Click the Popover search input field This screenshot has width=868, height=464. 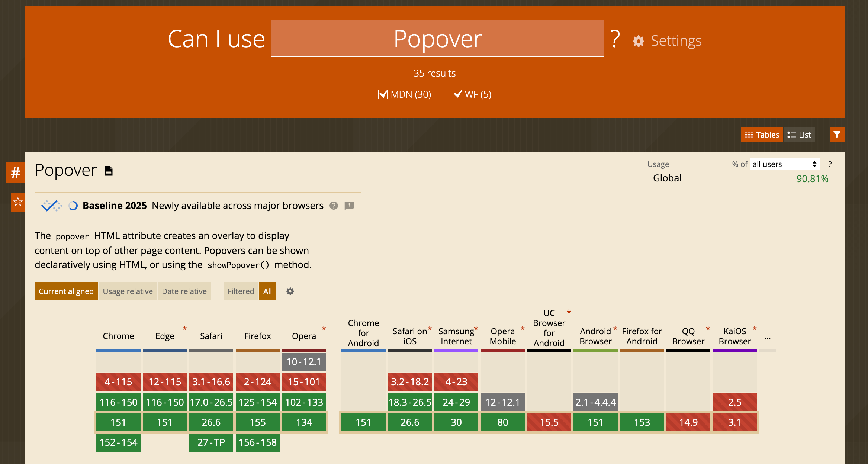tap(438, 39)
